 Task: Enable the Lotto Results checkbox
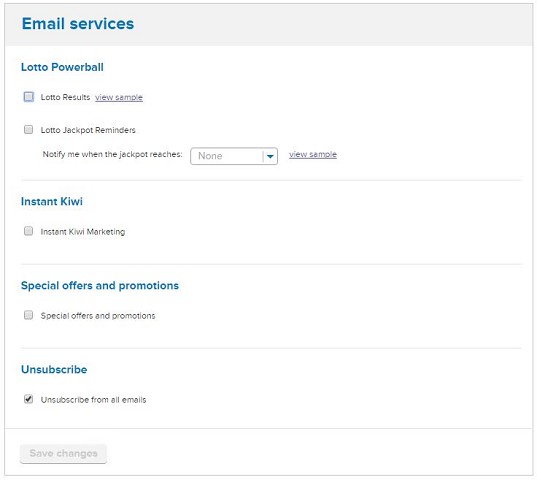[29, 97]
